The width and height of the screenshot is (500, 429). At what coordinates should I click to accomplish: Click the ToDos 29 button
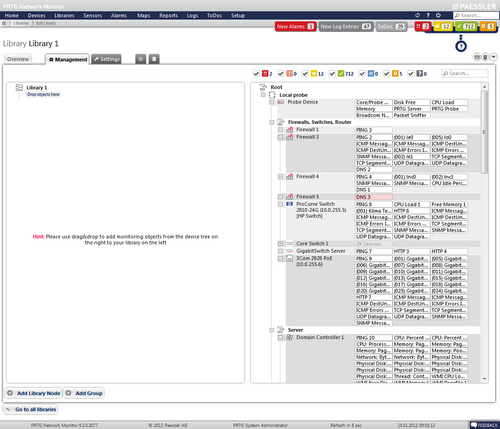pyautogui.click(x=391, y=26)
